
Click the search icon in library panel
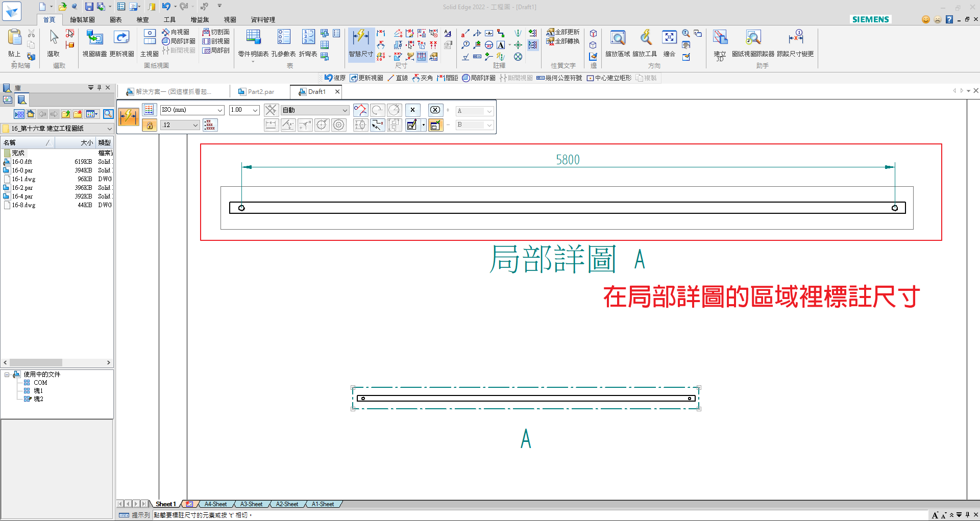(108, 114)
